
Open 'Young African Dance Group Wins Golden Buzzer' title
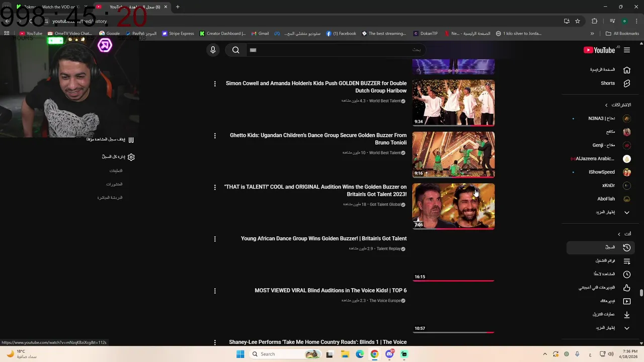(x=324, y=239)
